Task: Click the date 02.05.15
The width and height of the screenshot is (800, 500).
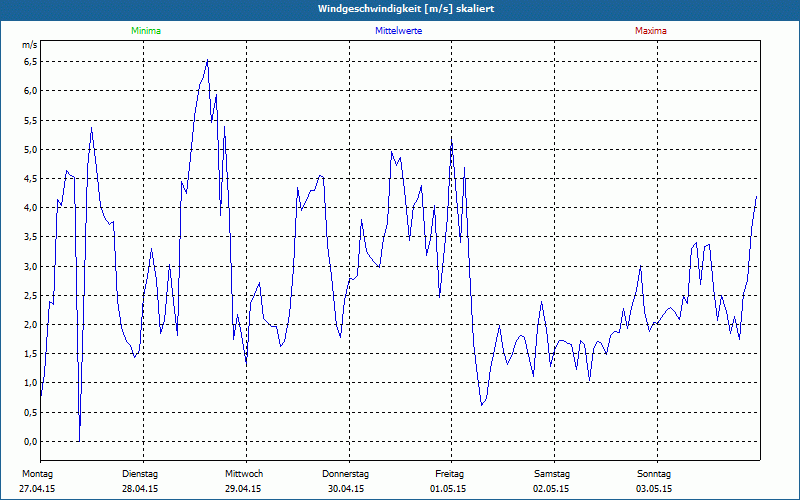Action: pos(551,489)
